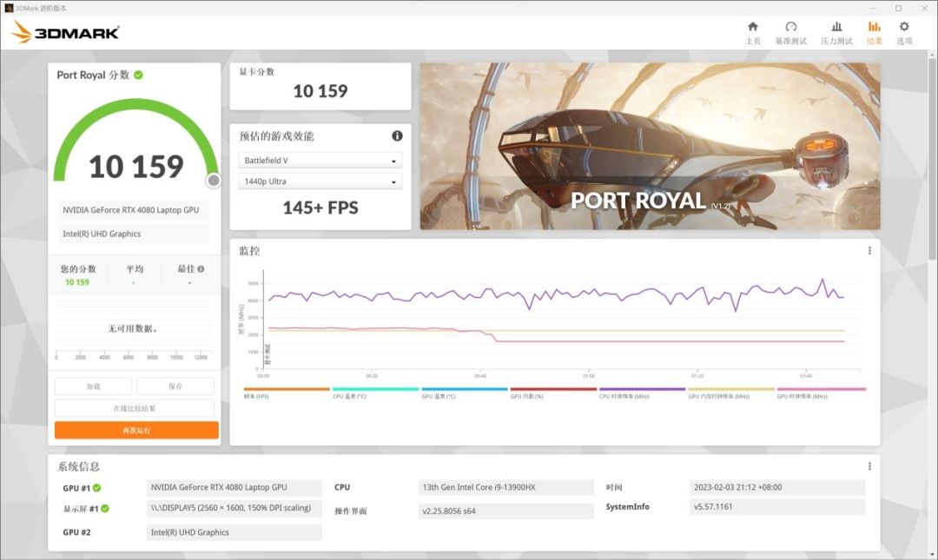Click the info icon next to 最佳

[201, 269]
